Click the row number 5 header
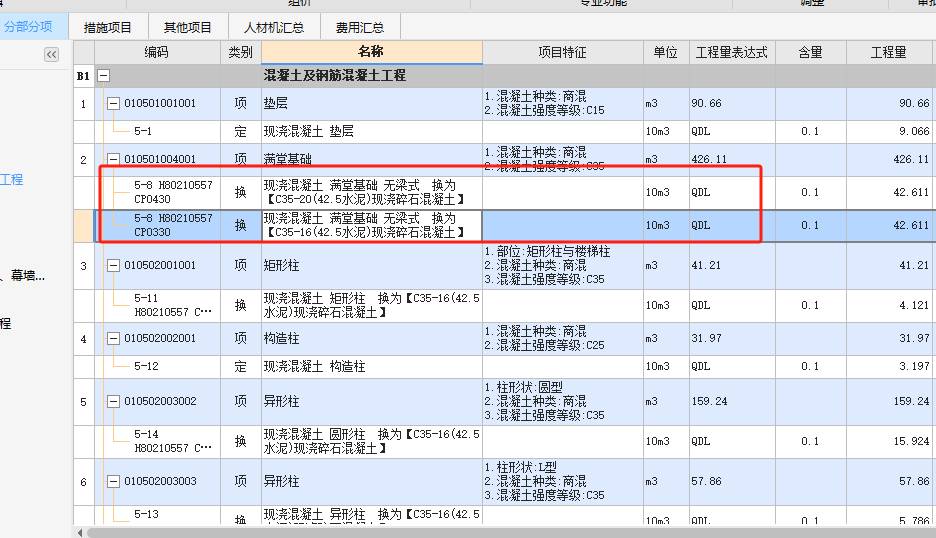Screen dimensions: 936x538 point(84,402)
